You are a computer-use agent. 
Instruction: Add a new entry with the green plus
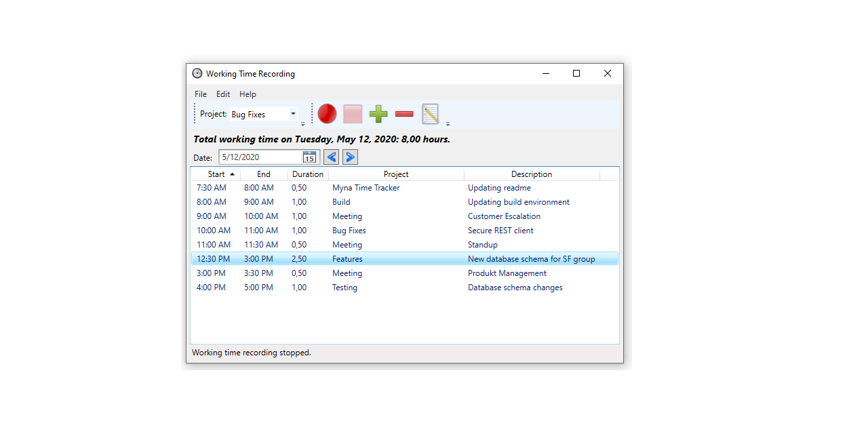pyautogui.click(x=378, y=114)
